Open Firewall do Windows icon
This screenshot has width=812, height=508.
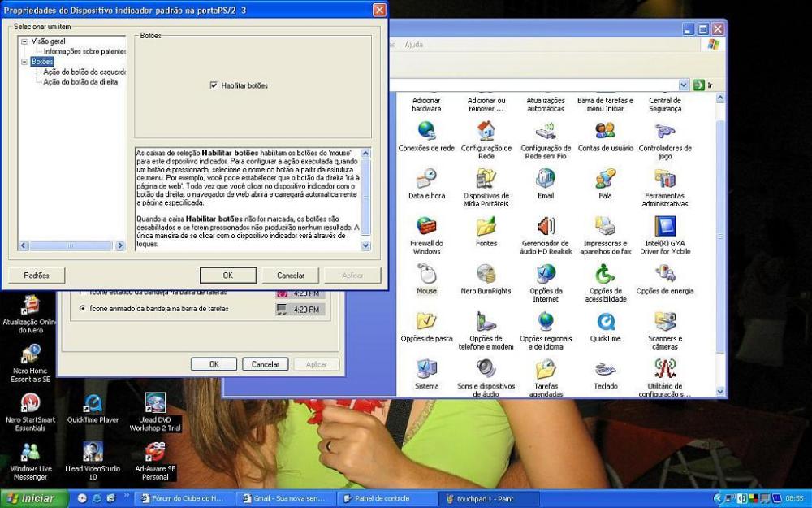[426, 228]
